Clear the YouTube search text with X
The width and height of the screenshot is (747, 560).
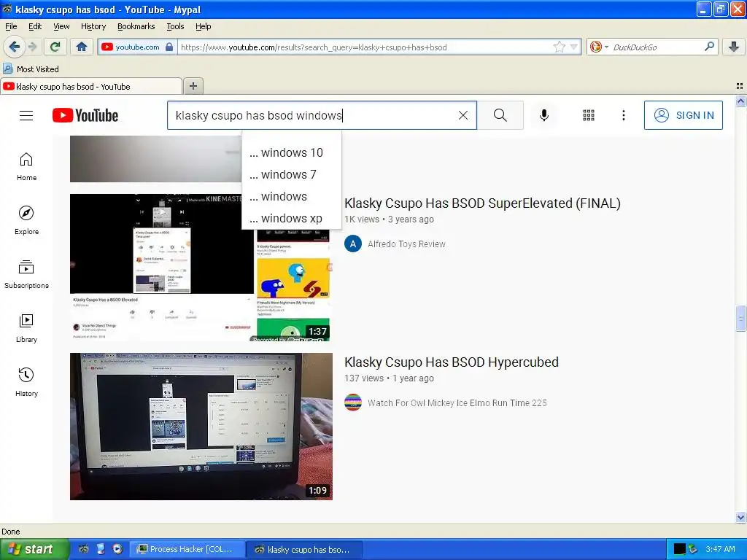pyautogui.click(x=463, y=115)
